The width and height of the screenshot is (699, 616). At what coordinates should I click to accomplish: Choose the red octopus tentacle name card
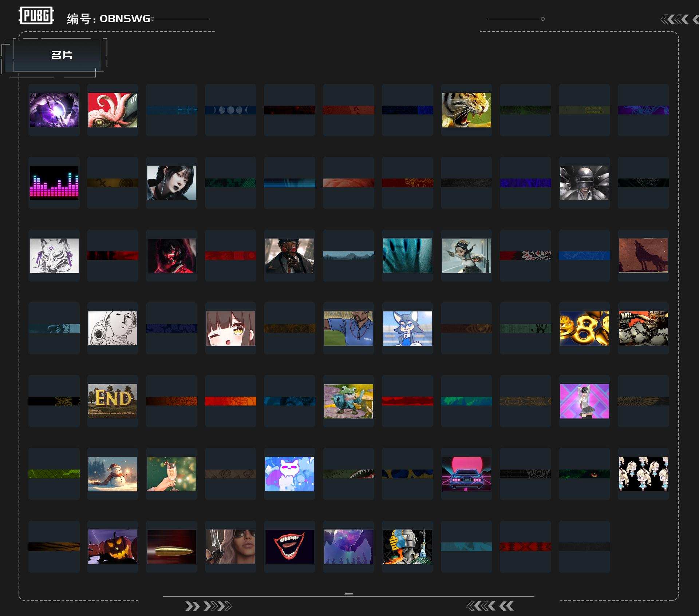pos(113,110)
